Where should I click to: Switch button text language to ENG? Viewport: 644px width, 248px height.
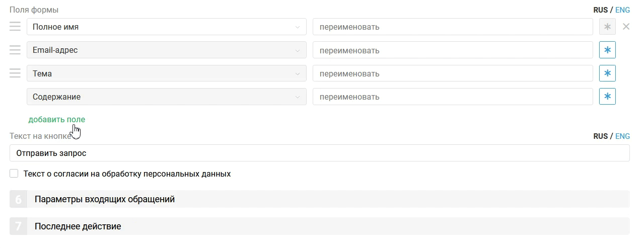[622, 136]
